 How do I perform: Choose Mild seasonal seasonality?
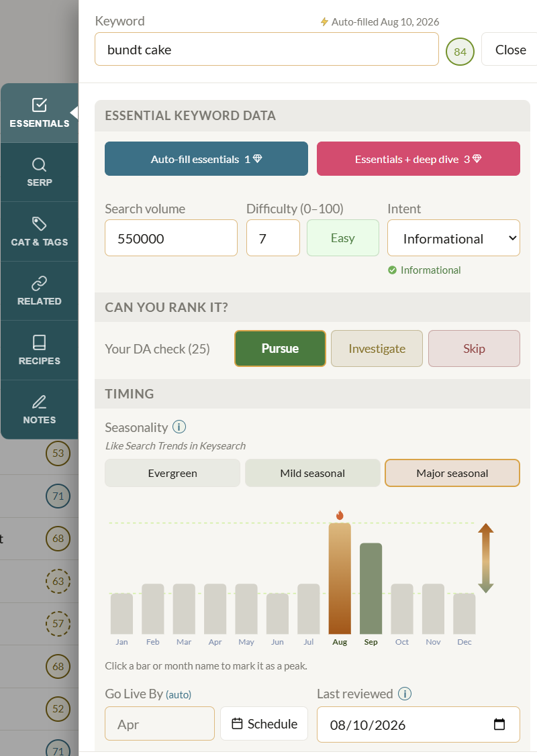click(x=313, y=473)
